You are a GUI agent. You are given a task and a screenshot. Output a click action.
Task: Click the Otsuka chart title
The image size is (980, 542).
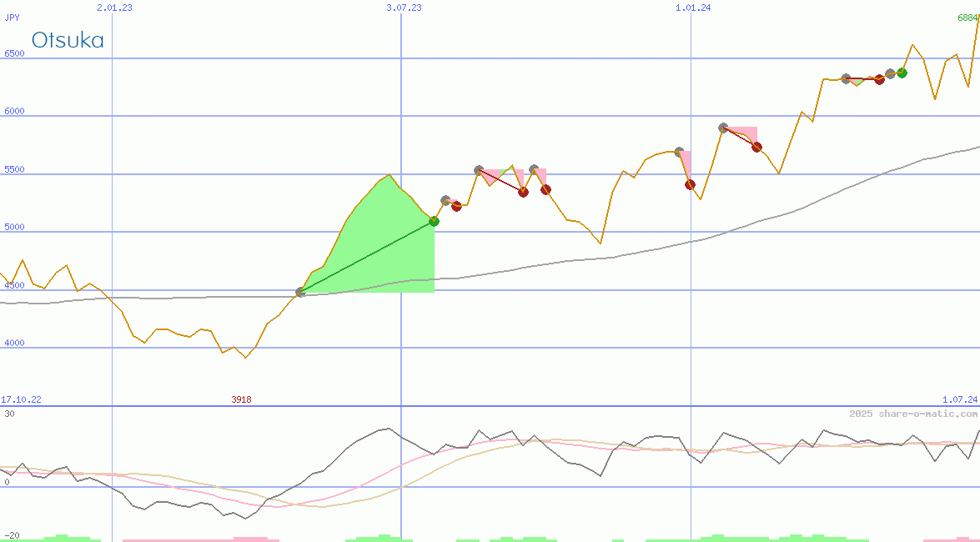[x=68, y=40]
